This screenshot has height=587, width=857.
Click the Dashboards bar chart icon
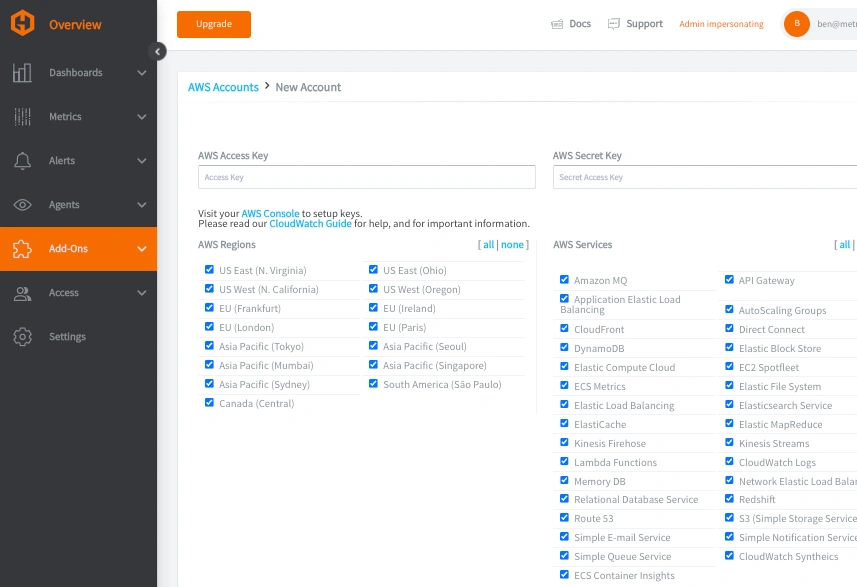coord(22,73)
